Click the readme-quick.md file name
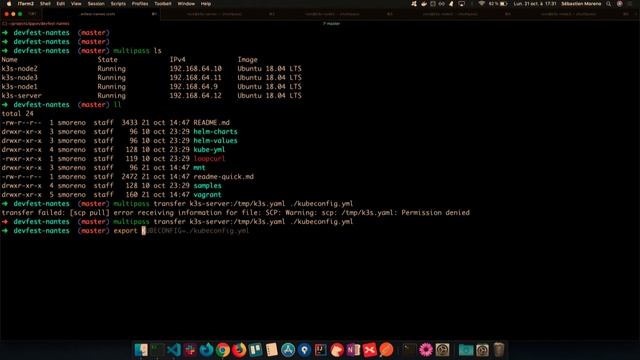The height and width of the screenshot is (360, 640). pos(223,176)
